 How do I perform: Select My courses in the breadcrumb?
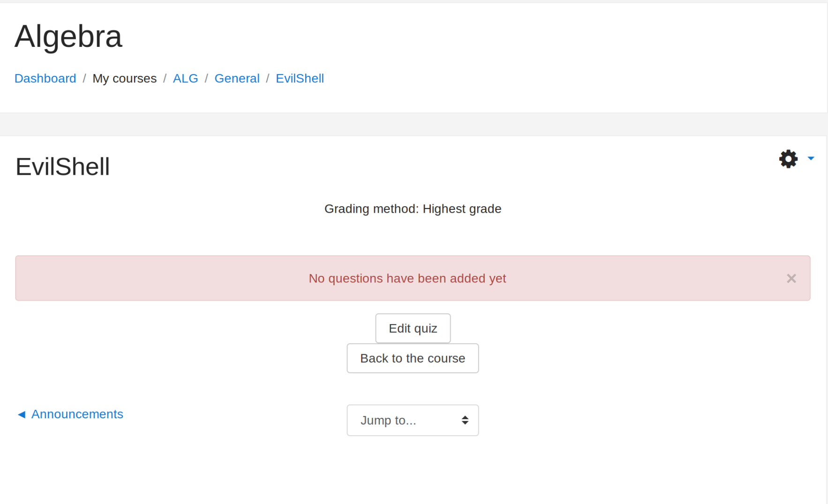pos(124,78)
